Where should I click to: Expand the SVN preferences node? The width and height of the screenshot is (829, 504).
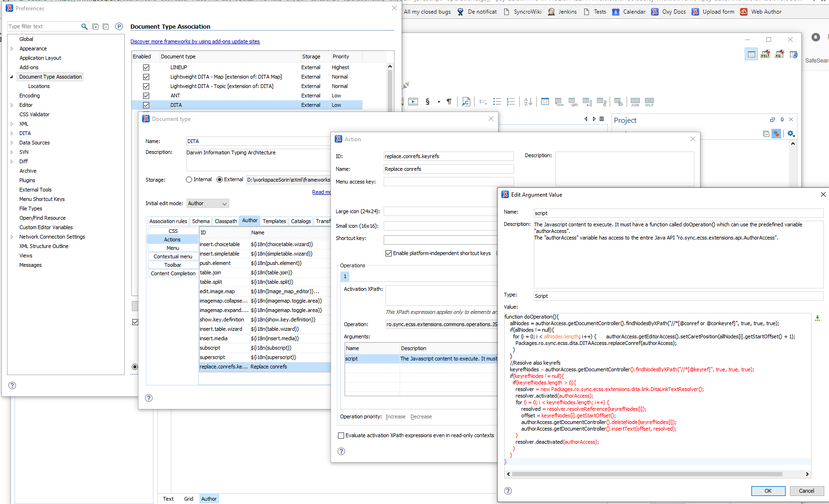[x=12, y=152]
